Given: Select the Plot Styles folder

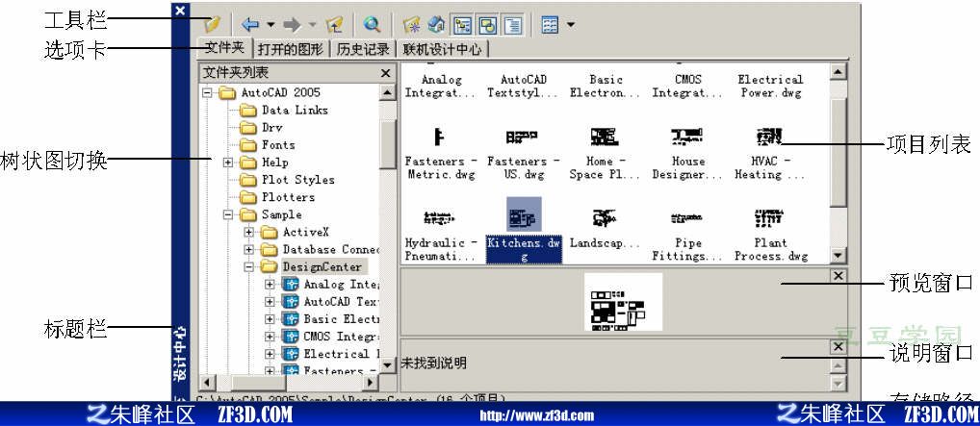Looking at the screenshot, I should tap(297, 180).
